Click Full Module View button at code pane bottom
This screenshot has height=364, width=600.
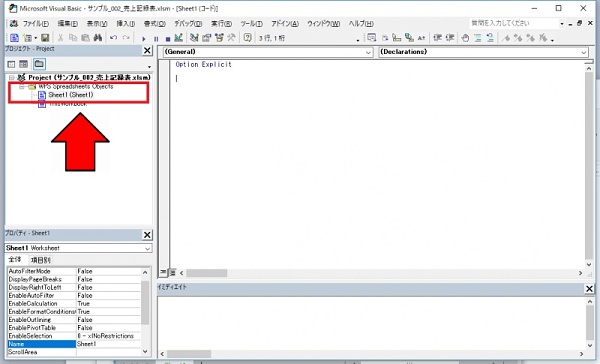pyautogui.click(x=173, y=273)
